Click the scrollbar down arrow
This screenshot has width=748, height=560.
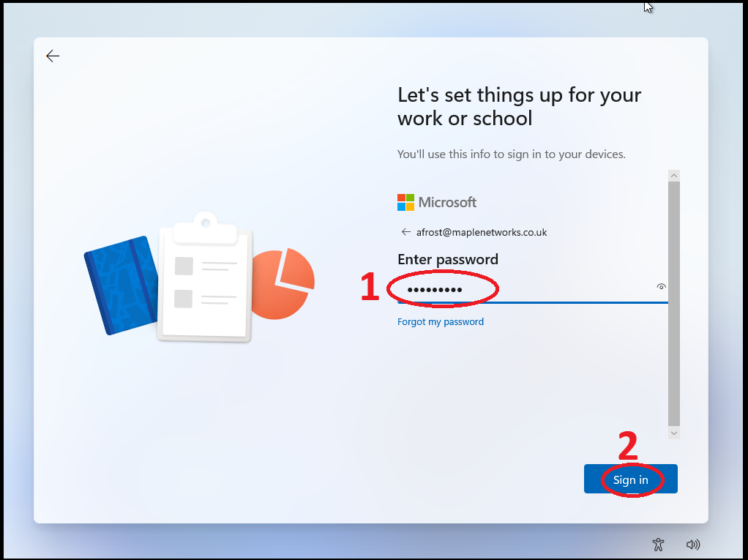coord(674,433)
